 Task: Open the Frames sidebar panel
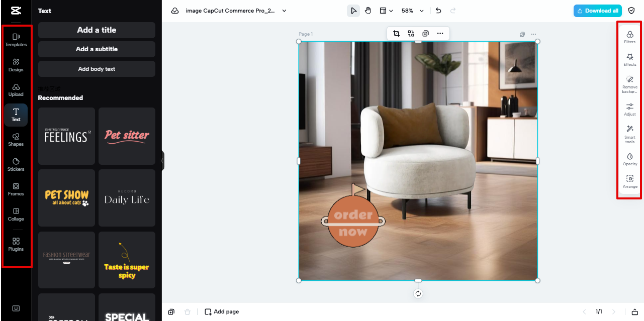[x=16, y=189]
